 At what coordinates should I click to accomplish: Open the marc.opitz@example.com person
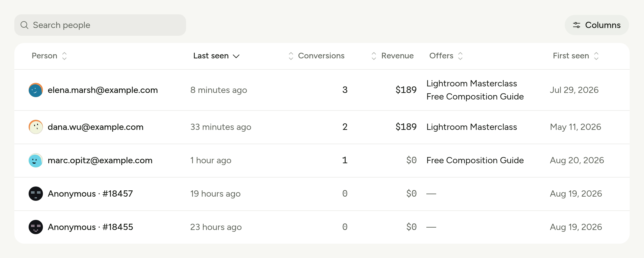click(x=100, y=160)
